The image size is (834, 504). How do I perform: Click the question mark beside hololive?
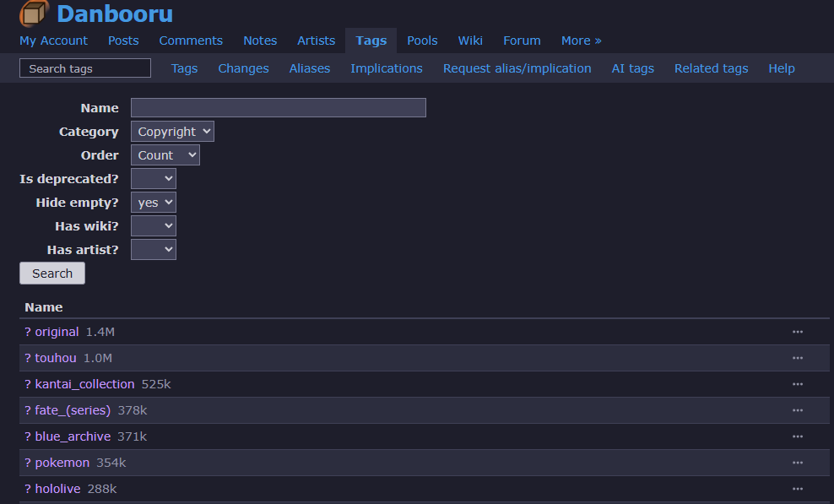(x=28, y=489)
